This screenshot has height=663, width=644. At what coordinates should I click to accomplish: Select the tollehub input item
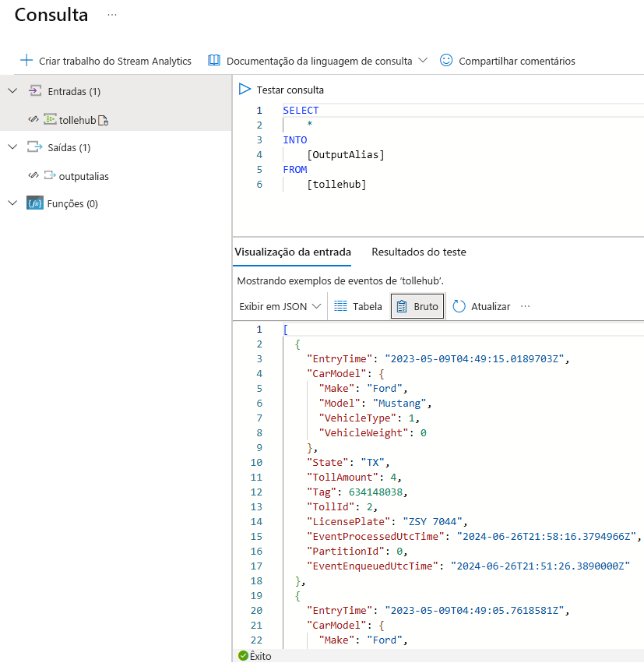tap(76, 120)
